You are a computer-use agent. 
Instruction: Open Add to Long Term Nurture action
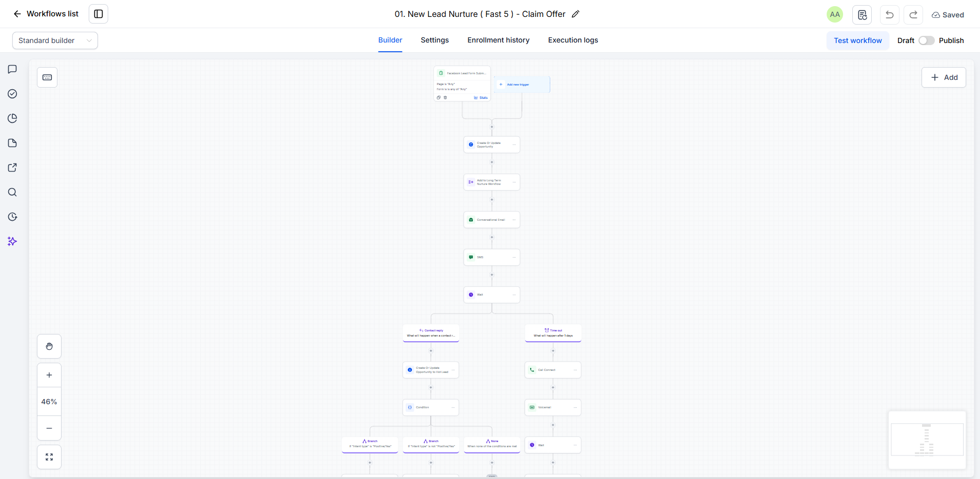tap(492, 182)
